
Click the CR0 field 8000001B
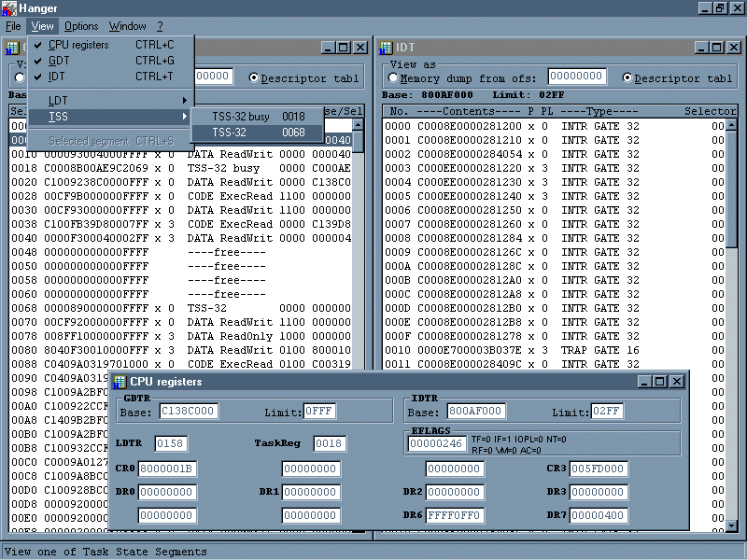pyautogui.click(x=167, y=469)
